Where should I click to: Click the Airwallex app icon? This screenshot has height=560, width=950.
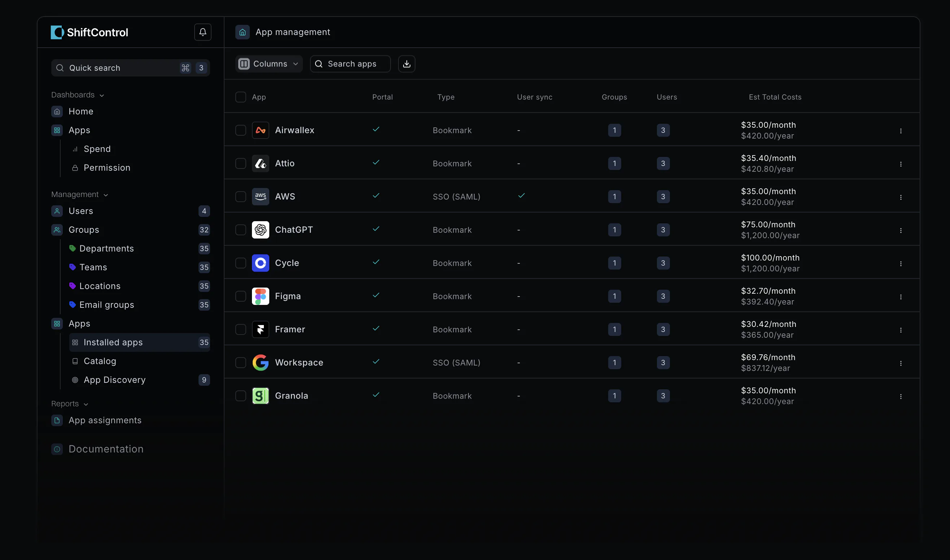[x=261, y=130]
